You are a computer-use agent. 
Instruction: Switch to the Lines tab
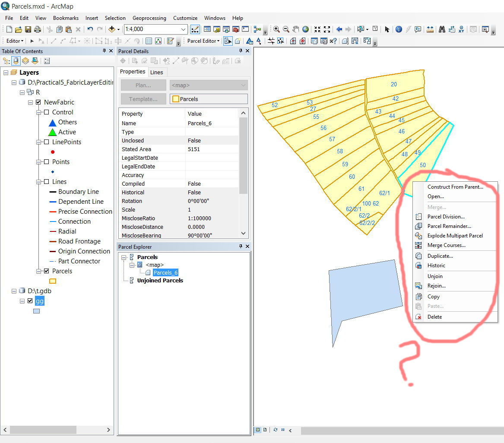point(156,72)
